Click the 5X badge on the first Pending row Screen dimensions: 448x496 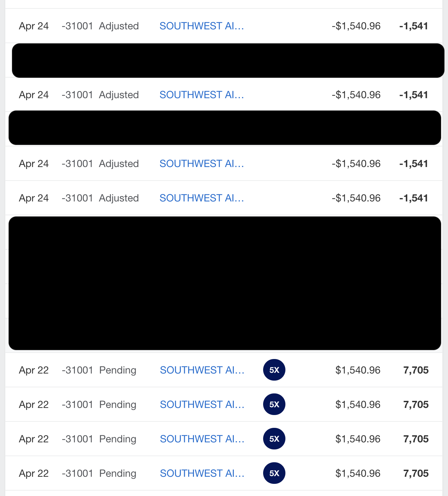coord(274,370)
